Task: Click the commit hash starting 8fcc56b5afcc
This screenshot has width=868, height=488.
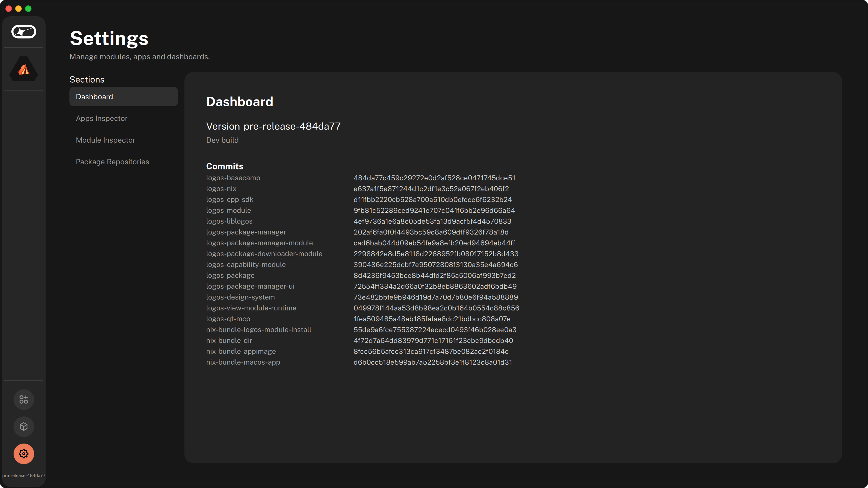Action: [431, 351]
